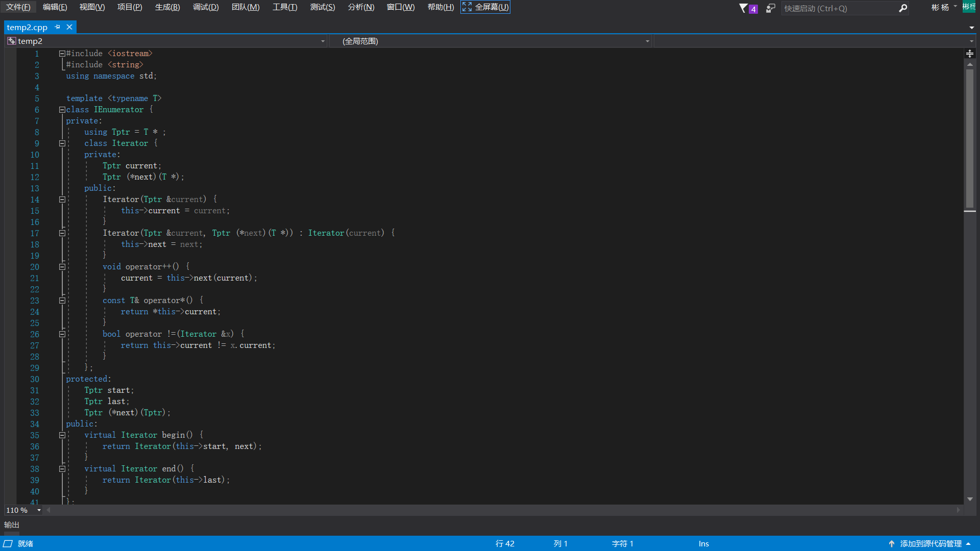Click the Ins insert mode indicator
980x551 pixels.
pyautogui.click(x=704, y=544)
